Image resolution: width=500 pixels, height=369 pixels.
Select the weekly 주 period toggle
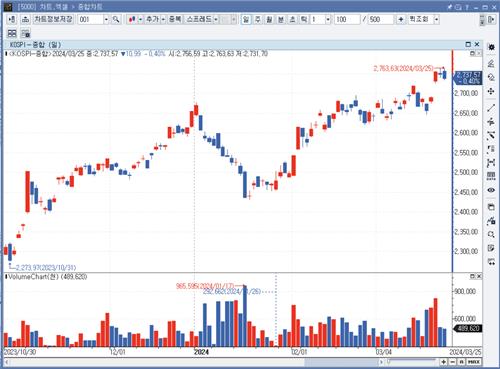(258, 19)
